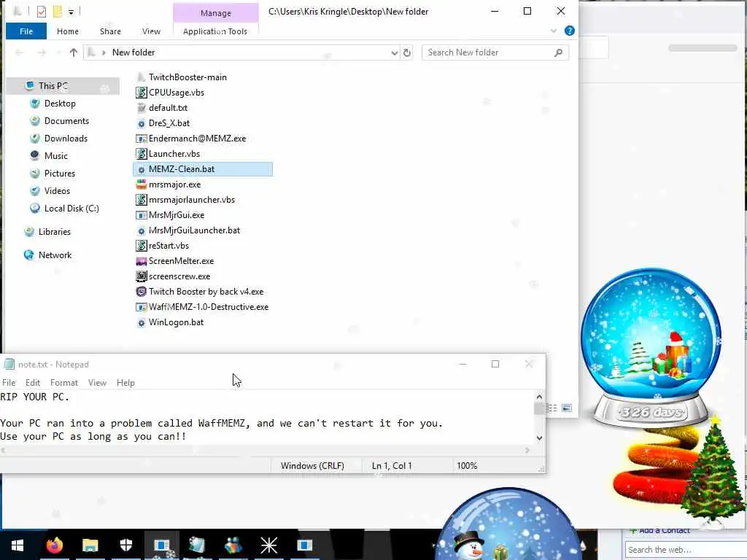The width and height of the screenshot is (747, 560).
Task: Click the search magnifier icon
Action: coord(558,52)
